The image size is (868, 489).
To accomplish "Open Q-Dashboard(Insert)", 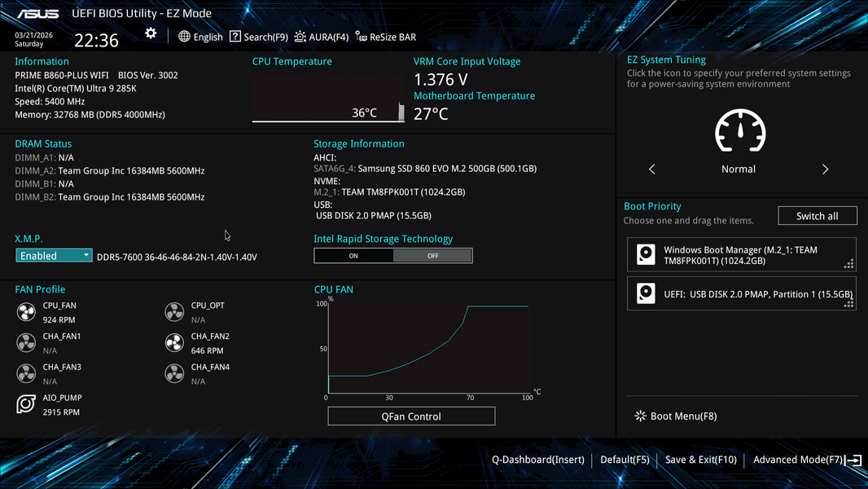I will (538, 460).
